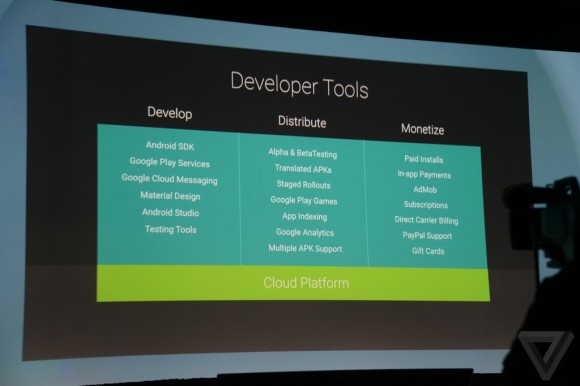The image size is (580, 386).
Task: Open the App Indexing entry
Action: pos(304,216)
